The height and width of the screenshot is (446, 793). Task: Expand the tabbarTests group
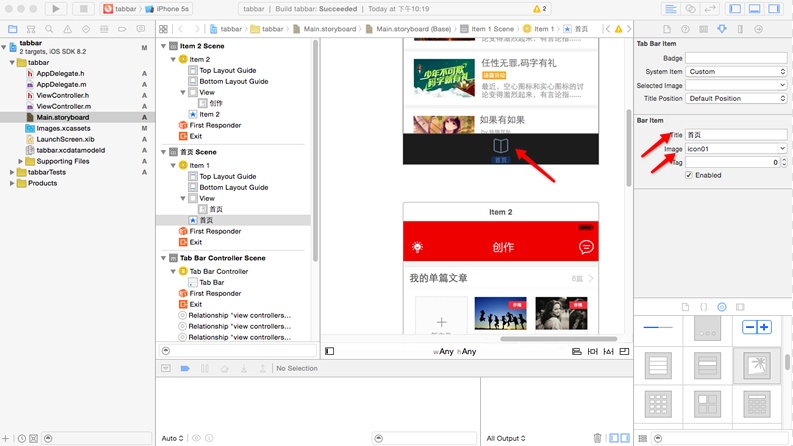tap(12, 172)
